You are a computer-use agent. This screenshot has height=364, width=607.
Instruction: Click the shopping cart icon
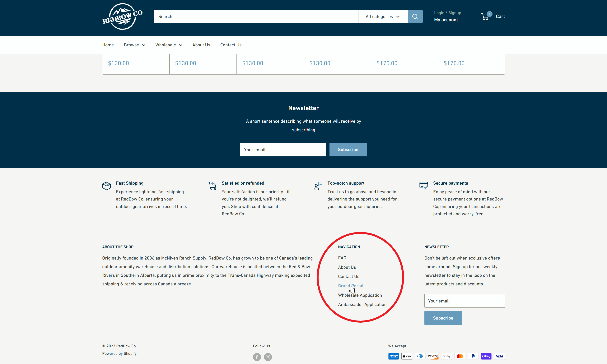click(485, 16)
